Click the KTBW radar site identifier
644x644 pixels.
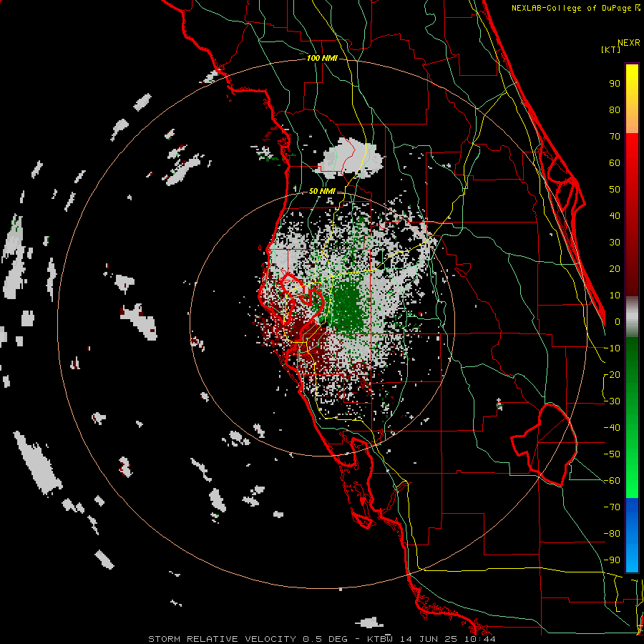pos(380,639)
